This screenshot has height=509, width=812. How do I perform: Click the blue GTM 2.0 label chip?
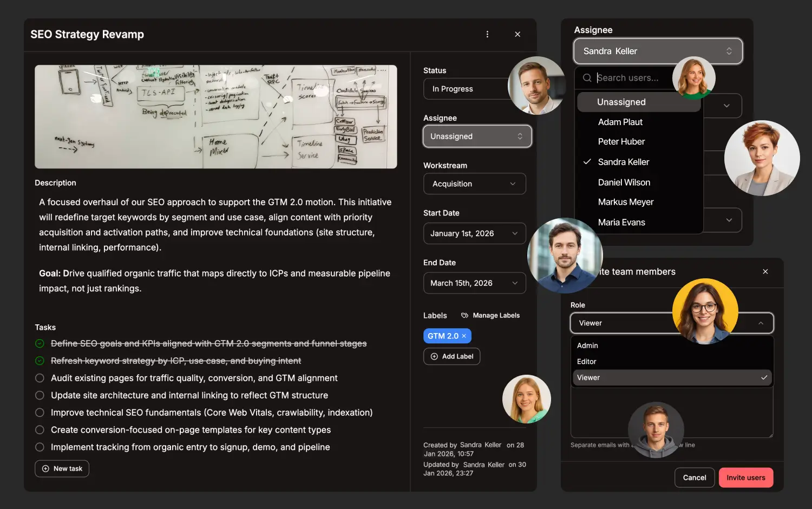pyautogui.click(x=443, y=336)
